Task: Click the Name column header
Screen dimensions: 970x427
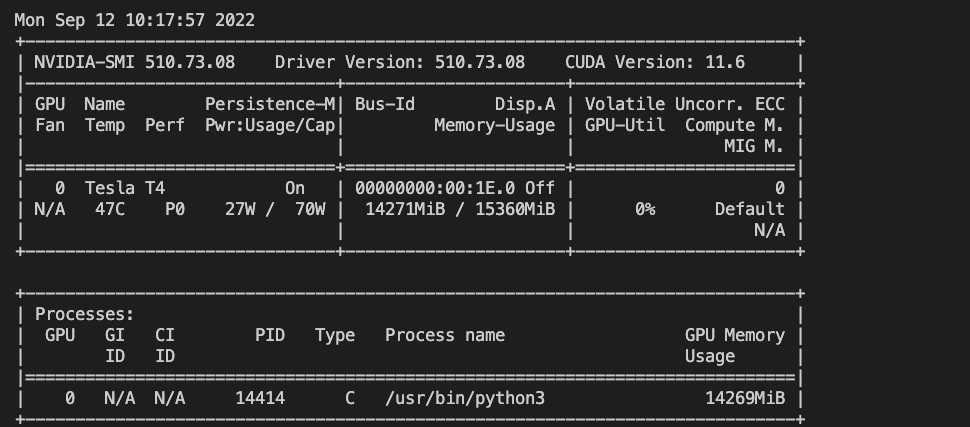Action: (105, 105)
